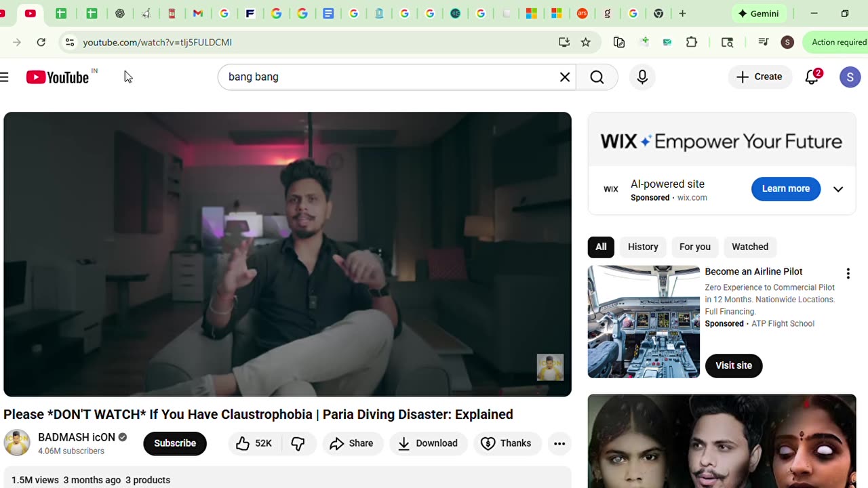Click Visit site on the pilot ad

click(734, 365)
